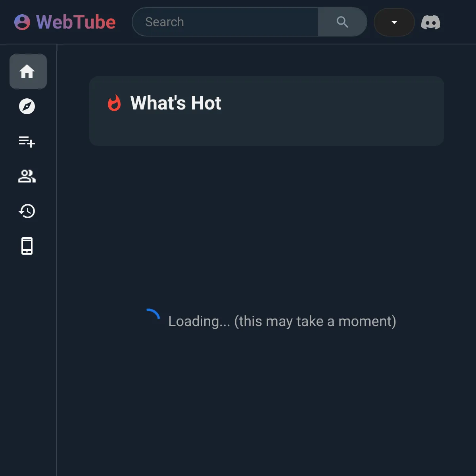
Task: Open the account dropdown arrow
Action: [x=394, y=22]
